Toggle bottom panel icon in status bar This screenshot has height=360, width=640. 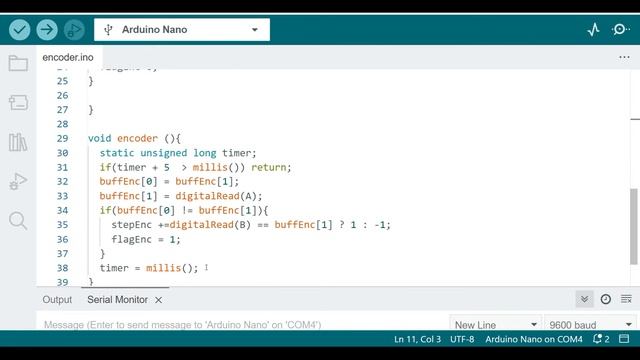click(x=624, y=339)
